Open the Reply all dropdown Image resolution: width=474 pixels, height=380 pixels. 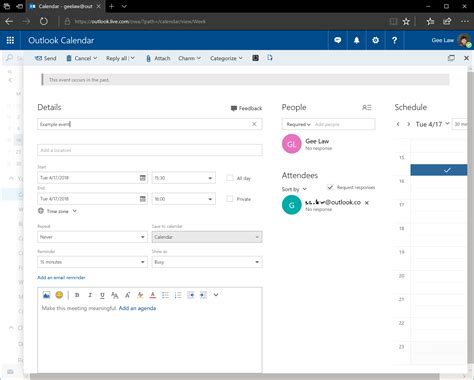pos(120,58)
